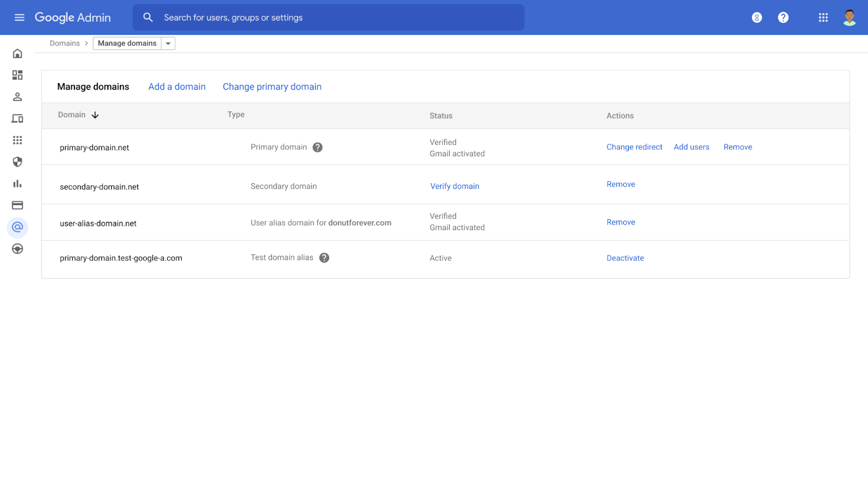868x501 pixels.
Task: Select user-alias-domain.net domain name
Action: 98,224
